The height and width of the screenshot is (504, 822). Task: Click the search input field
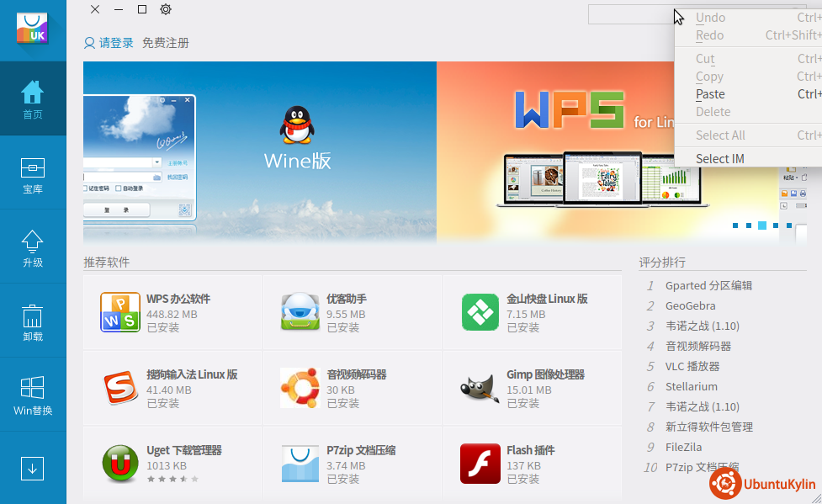coord(629,14)
